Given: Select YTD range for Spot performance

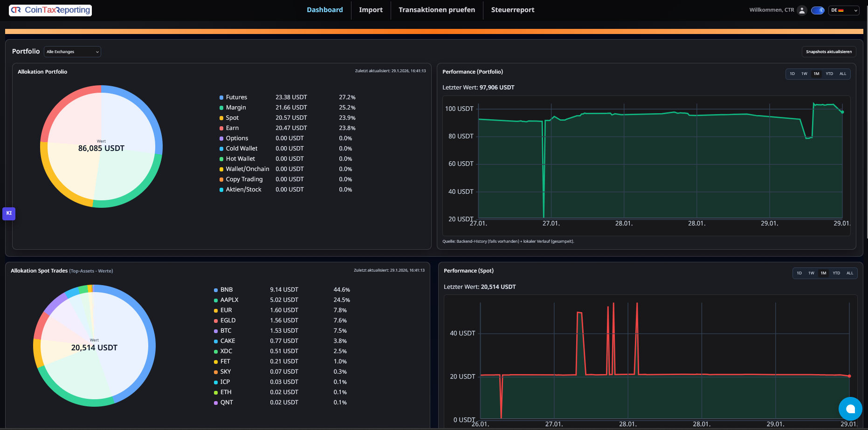Looking at the screenshot, I should click(x=836, y=273).
